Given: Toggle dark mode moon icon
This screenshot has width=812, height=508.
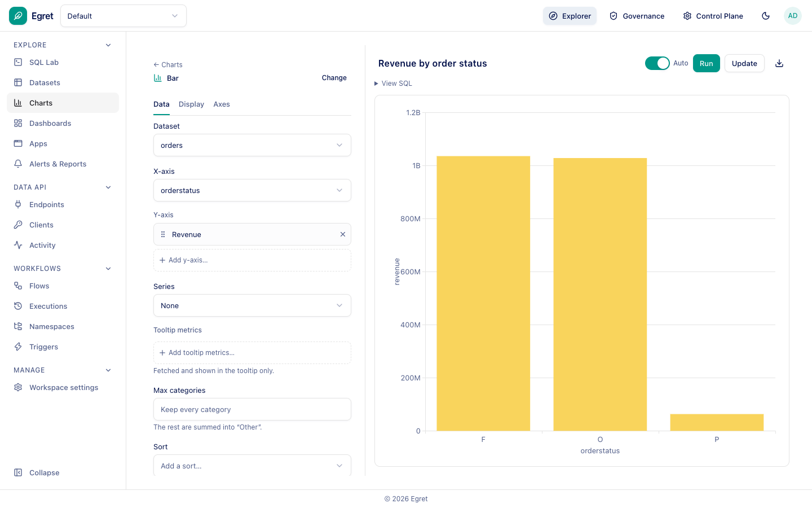Looking at the screenshot, I should pyautogui.click(x=766, y=16).
